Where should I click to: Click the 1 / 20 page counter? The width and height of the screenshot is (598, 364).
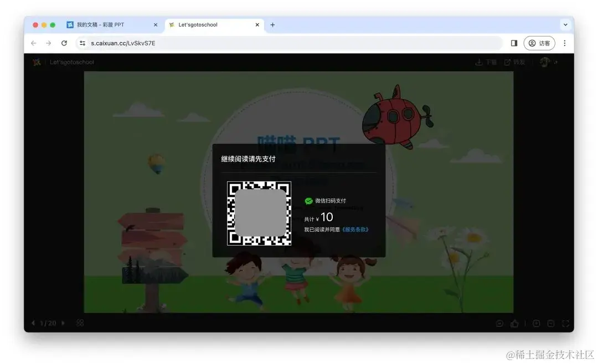click(x=48, y=323)
